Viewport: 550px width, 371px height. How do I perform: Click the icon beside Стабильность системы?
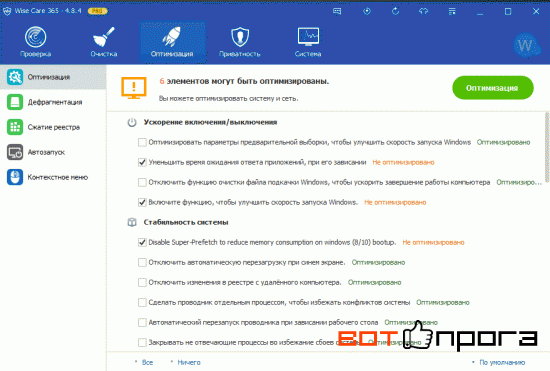point(132,222)
